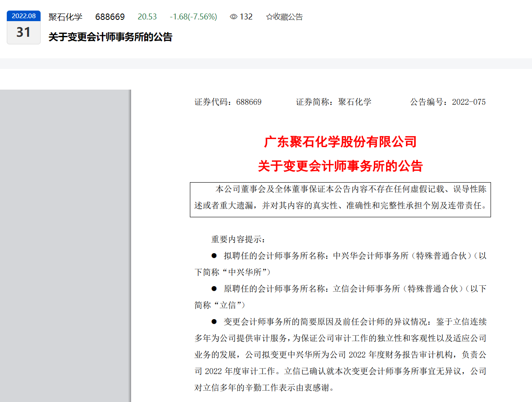Click the red title 广东聚石化学股份有限公司
Image resolution: width=532 pixels, height=402 pixels.
(x=340, y=142)
